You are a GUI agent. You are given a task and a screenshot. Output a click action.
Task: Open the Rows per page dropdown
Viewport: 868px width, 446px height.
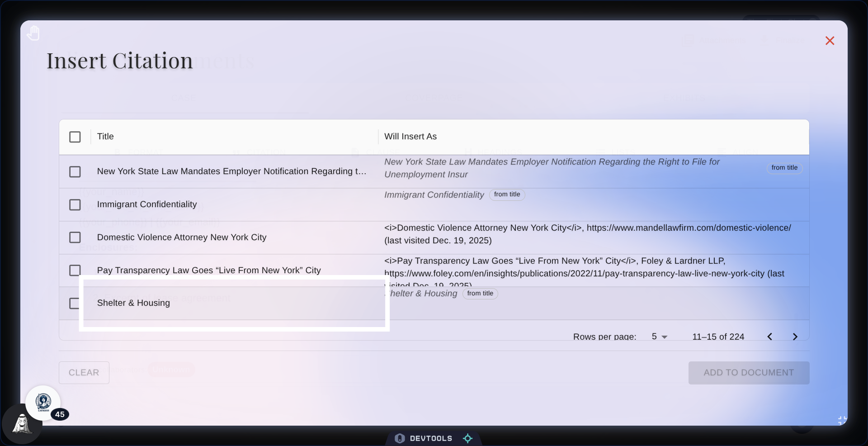pos(660,337)
